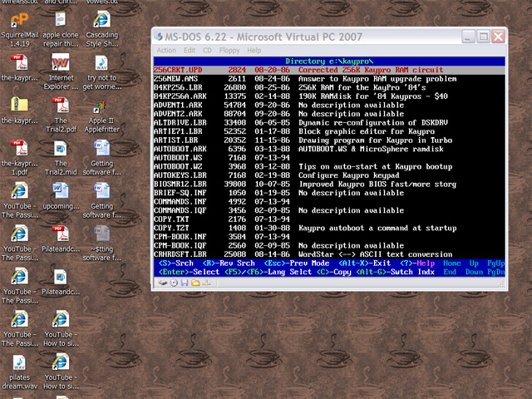
Task: Select the '~$tting software f...' temp file icon
Action: (101, 244)
